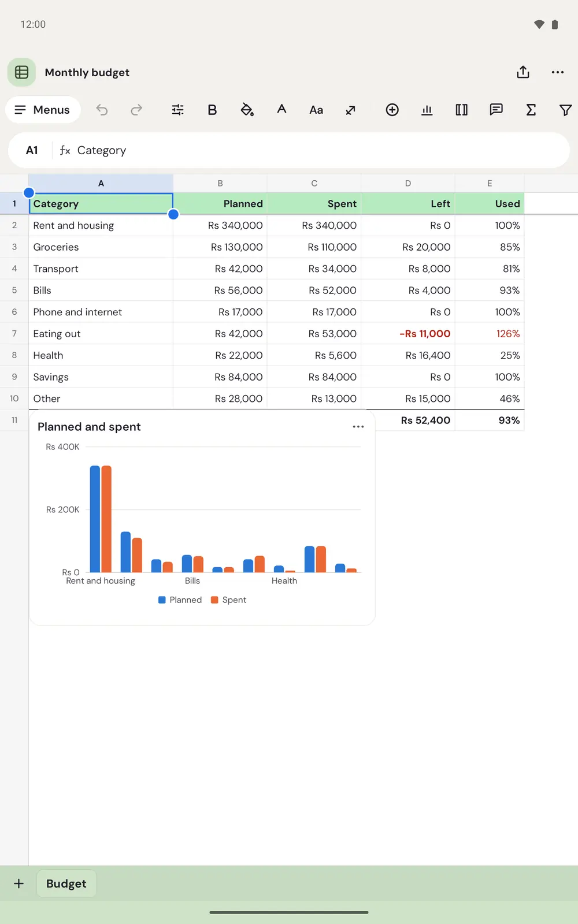Select the 46% used cell
Image resolution: width=578 pixels, height=924 pixels.
[x=490, y=398]
